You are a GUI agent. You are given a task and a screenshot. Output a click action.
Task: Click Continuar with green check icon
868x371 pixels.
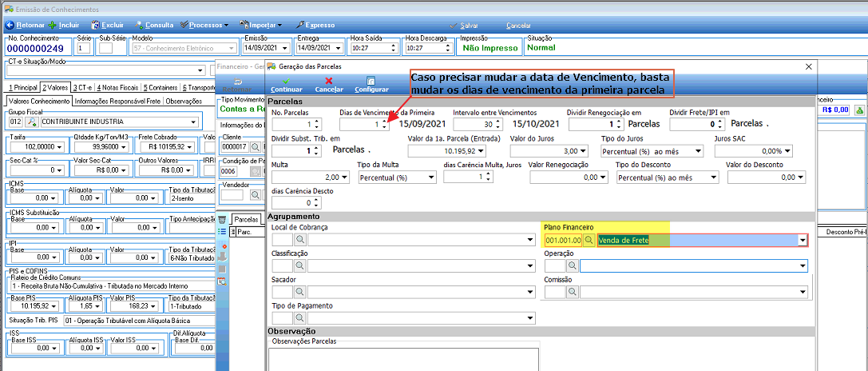(x=286, y=85)
